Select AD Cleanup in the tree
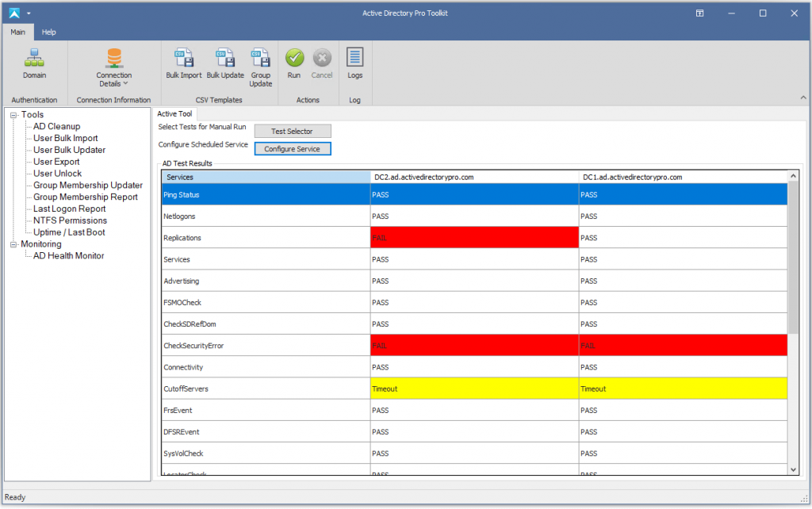The height and width of the screenshot is (509, 812). click(57, 126)
